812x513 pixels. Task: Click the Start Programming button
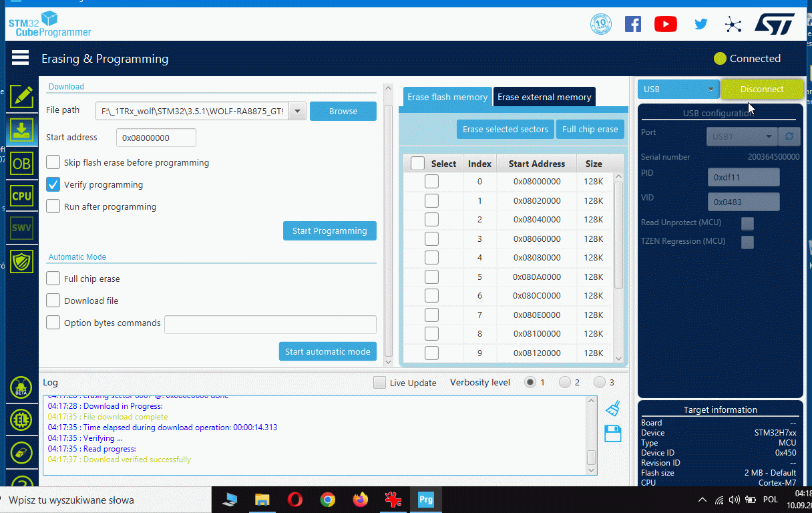(329, 230)
